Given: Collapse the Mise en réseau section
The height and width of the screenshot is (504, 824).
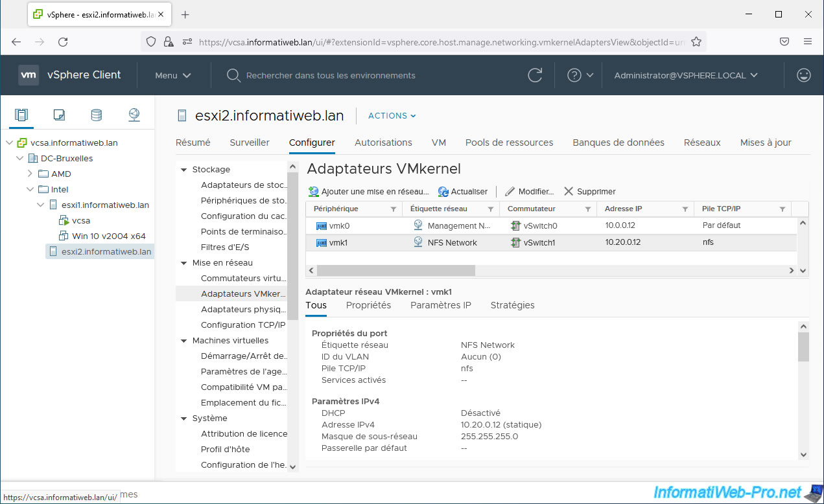Looking at the screenshot, I should [x=183, y=263].
